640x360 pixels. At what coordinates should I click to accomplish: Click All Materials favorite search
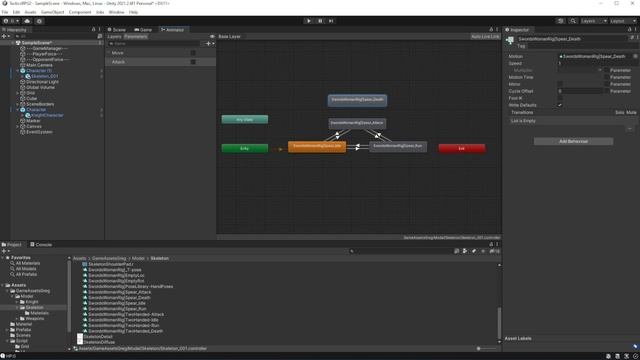coord(28,263)
